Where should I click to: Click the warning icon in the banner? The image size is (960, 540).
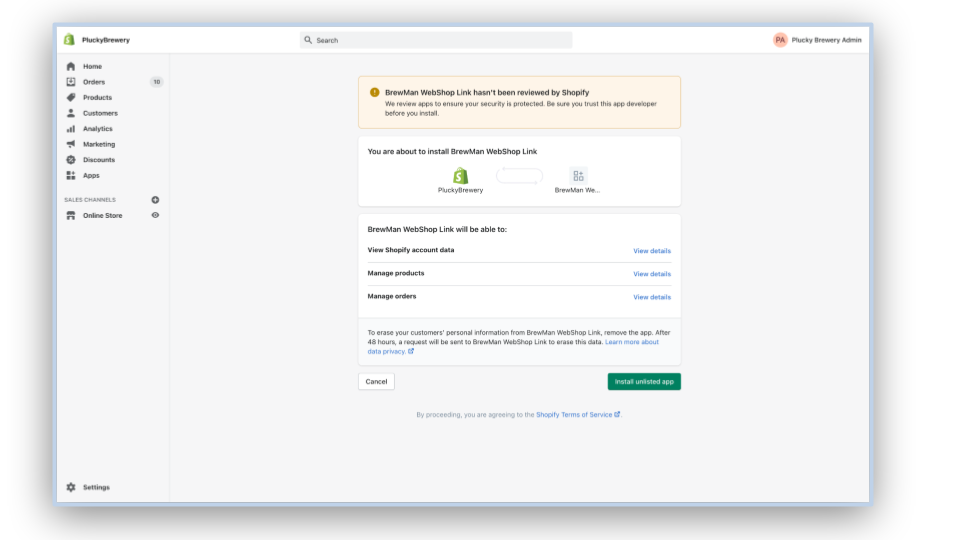click(x=375, y=92)
